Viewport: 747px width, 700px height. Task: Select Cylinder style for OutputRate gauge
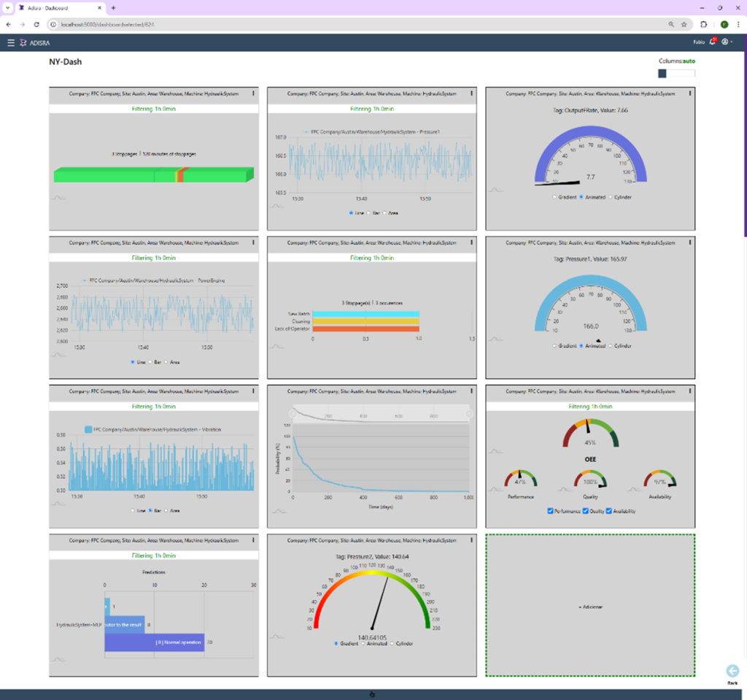click(x=611, y=197)
